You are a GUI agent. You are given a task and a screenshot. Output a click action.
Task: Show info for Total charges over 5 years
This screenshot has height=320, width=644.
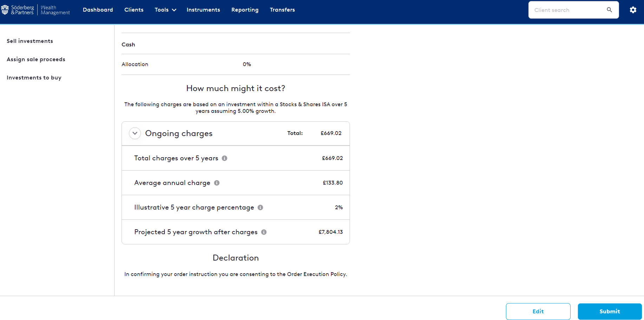(225, 158)
